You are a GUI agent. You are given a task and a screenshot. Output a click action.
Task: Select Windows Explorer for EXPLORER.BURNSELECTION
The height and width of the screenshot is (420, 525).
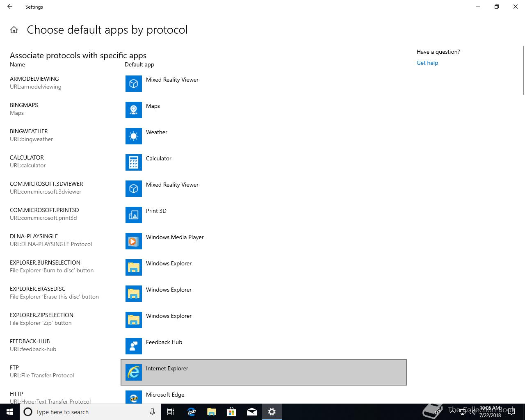(x=169, y=264)
